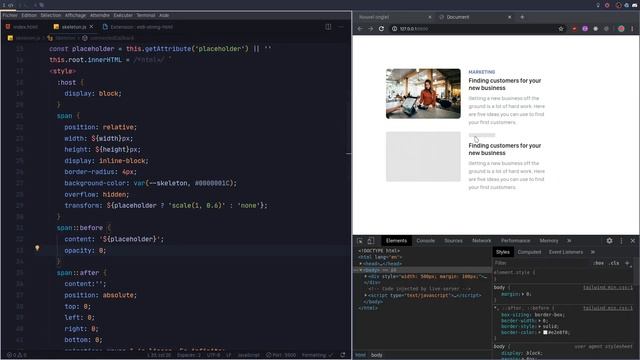
Task: Close the Document browser tab
Action: 509,17
